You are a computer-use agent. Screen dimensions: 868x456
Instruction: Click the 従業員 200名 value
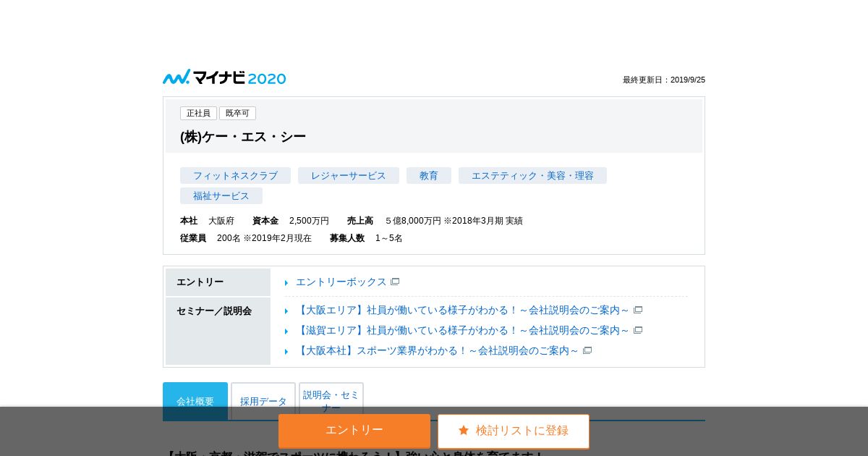pyautogui.click(x=264, y=238)
